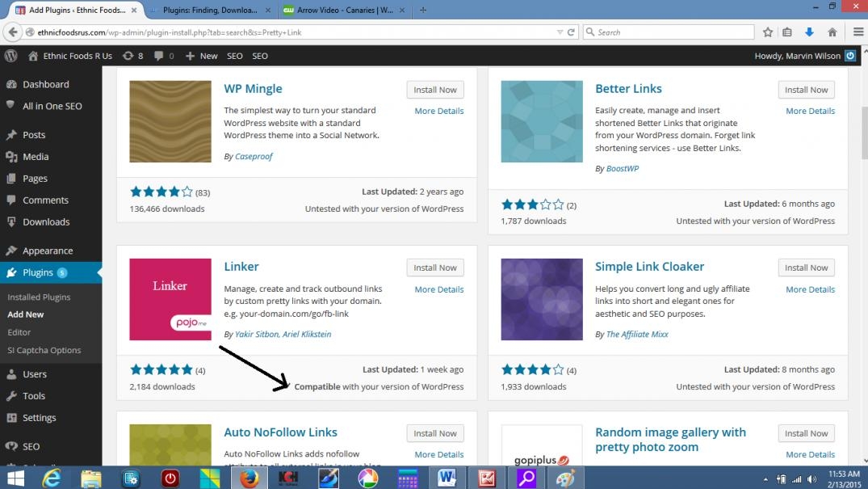The height and width of the screenshot is (489, 868).
Task: Open the red power button app
Action: pos(170,478)
